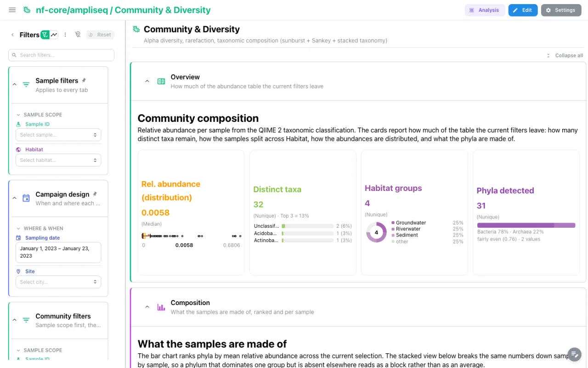Image resolution: width=588 pixels, height=368 pixels.
Task: Click the Habitat groups donut chart
Action: click(376, 232)
